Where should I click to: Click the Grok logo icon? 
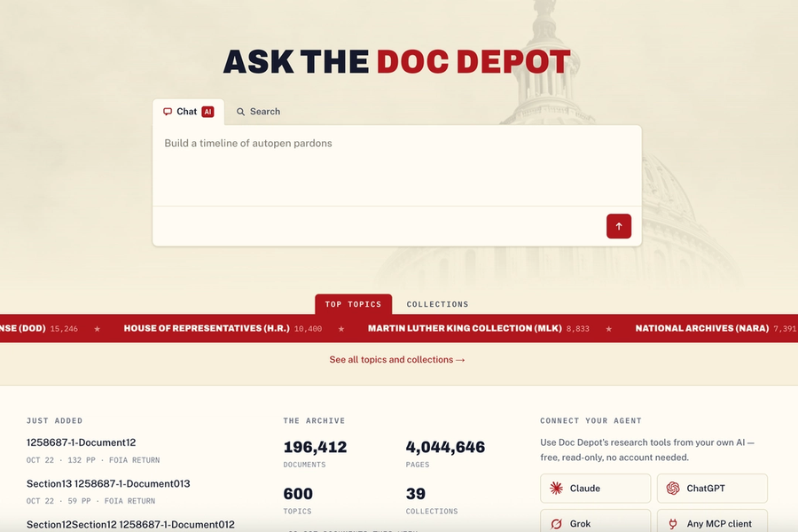click(556, 523)
